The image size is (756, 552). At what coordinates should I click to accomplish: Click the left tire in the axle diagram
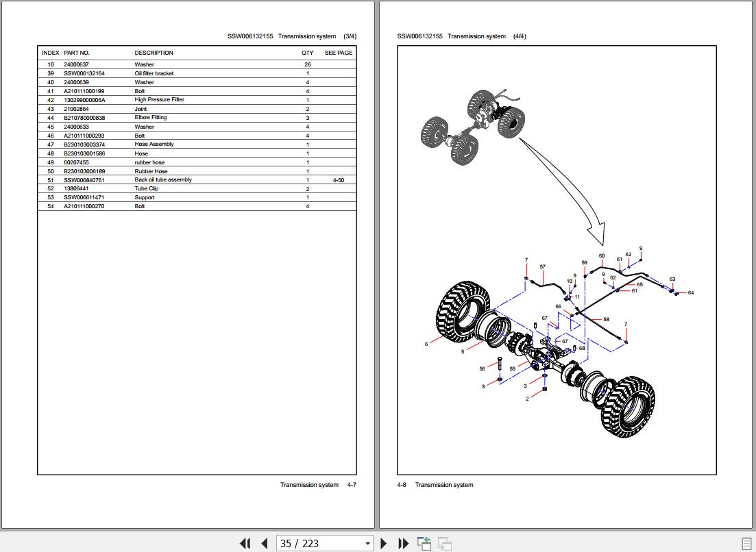(464, 312)
